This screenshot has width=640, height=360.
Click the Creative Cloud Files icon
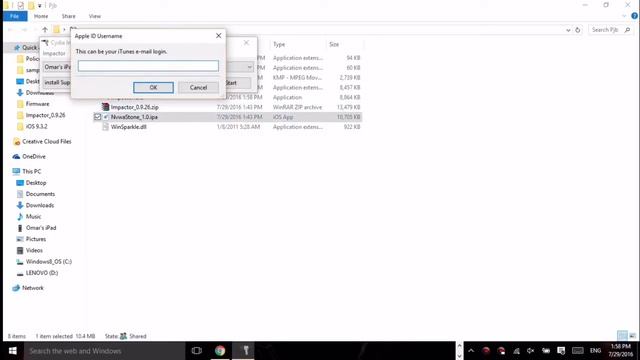(x=16, y=142)
